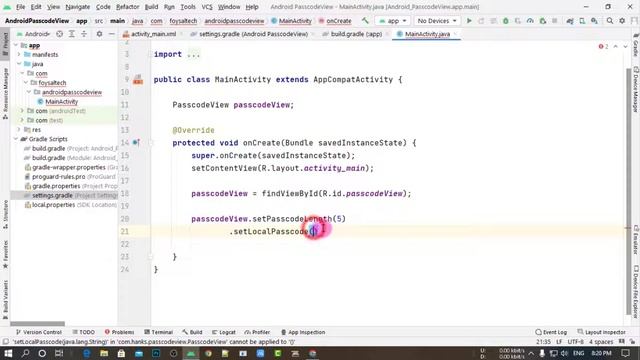
Task: Open the app run configuration dropdown
Action: click(x=393, y=20)
